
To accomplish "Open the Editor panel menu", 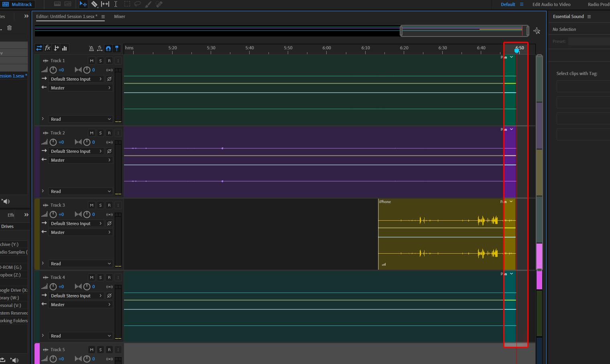I will tap(103, 16).
